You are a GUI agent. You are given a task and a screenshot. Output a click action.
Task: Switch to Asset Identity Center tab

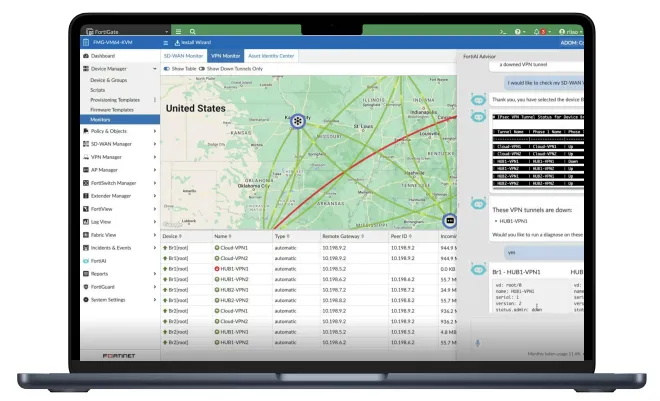pos(271,56)
